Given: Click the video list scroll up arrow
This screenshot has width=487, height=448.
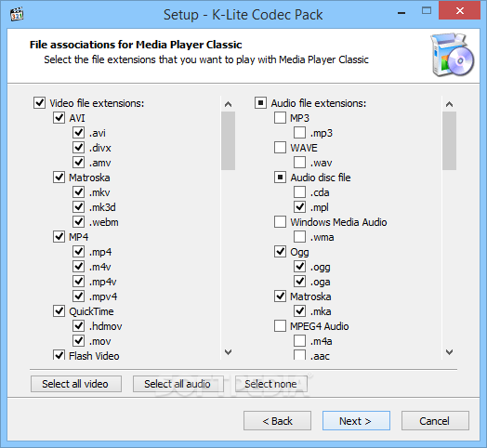Looking at the screenshot, I should coord(229,104).
